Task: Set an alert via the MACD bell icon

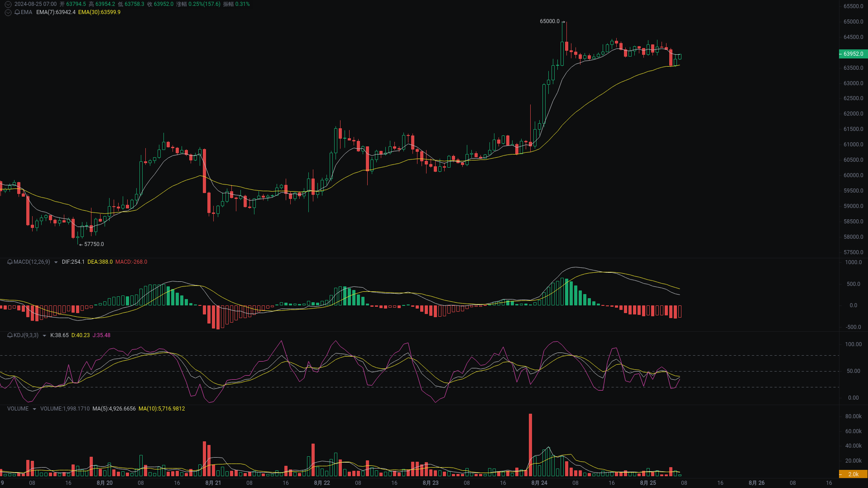Action: (x=9, y=262)
